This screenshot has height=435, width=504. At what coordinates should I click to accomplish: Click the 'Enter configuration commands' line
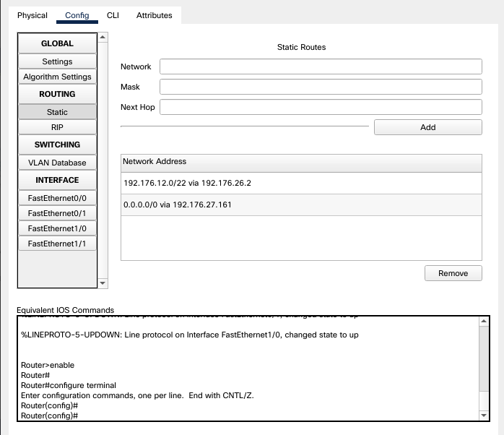(x=137, y=395)
